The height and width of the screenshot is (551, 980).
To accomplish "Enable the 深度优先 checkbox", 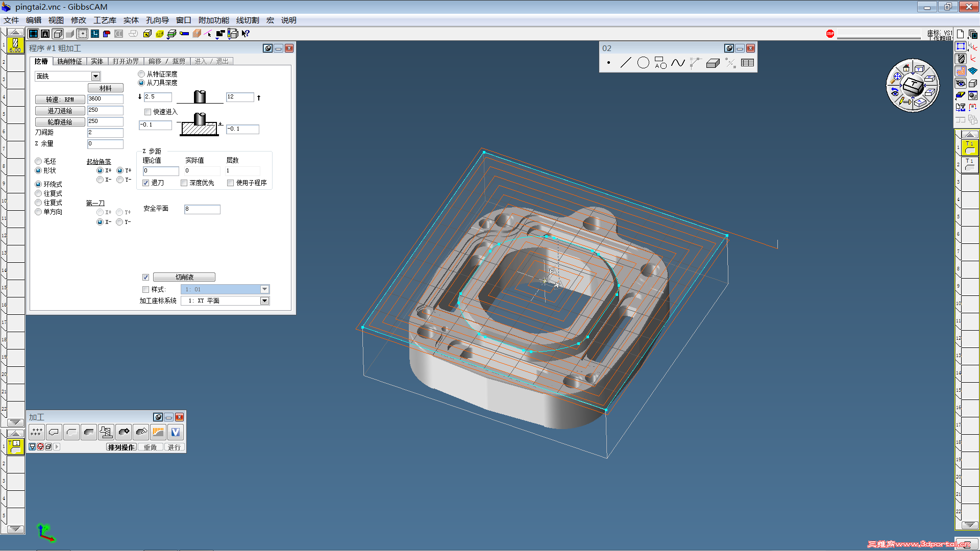I will (184, 183).
